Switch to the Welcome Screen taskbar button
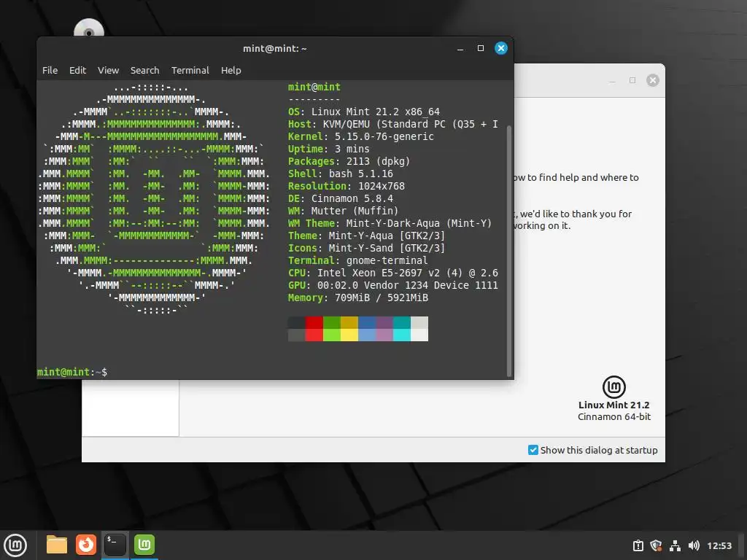This screenshot has height=560, width=747. (x=144, y=545)
